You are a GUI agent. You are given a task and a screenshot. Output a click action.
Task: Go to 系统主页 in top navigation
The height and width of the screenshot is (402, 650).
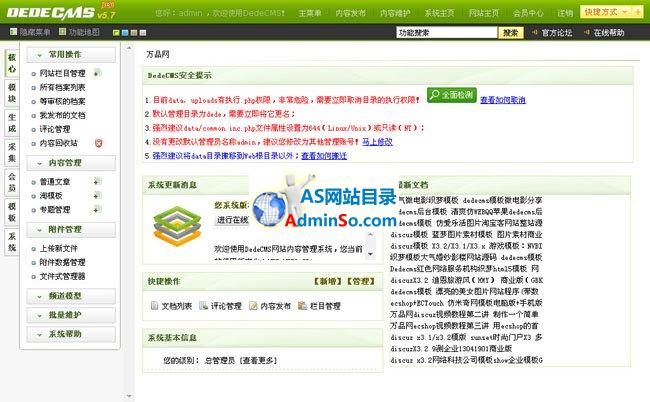click(x=439, y=13)
